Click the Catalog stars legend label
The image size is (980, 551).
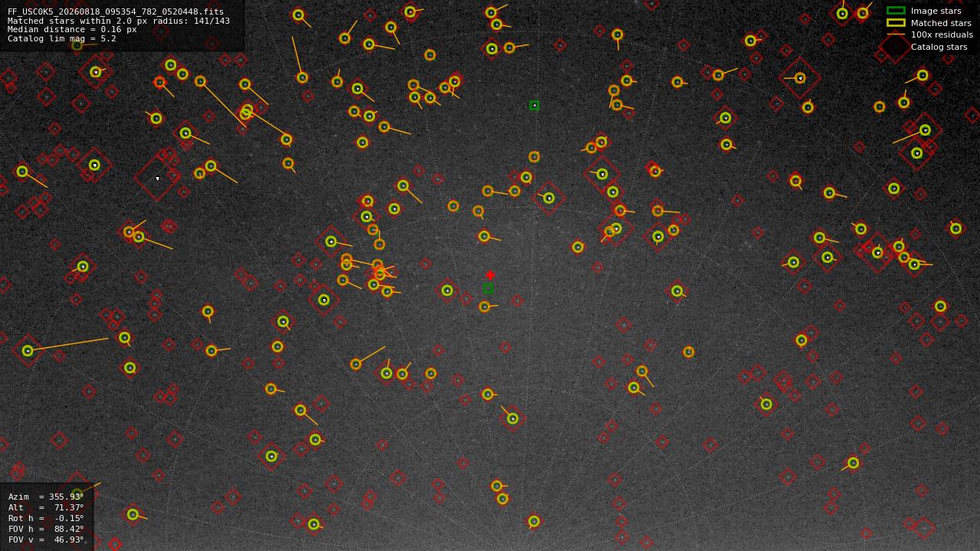[939, 47]
